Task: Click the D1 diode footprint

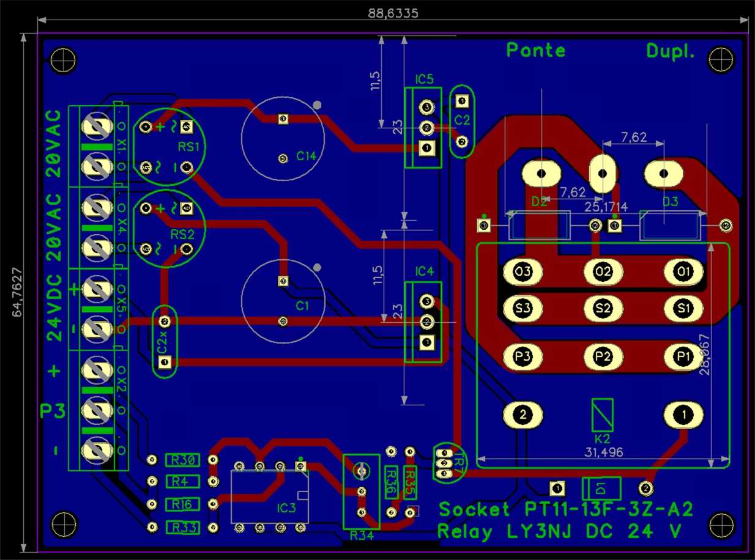Action: click(601, 488)
